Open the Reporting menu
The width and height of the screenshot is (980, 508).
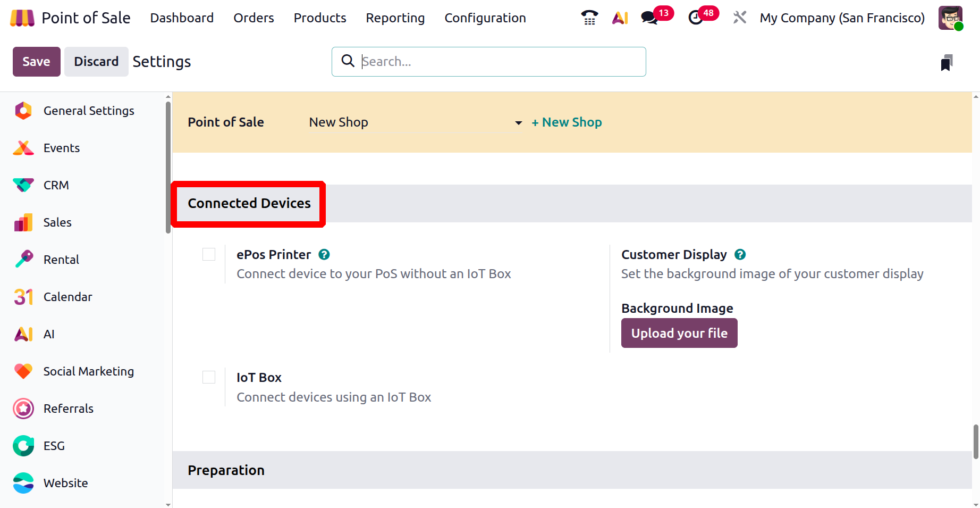click(x=395, y=18)
